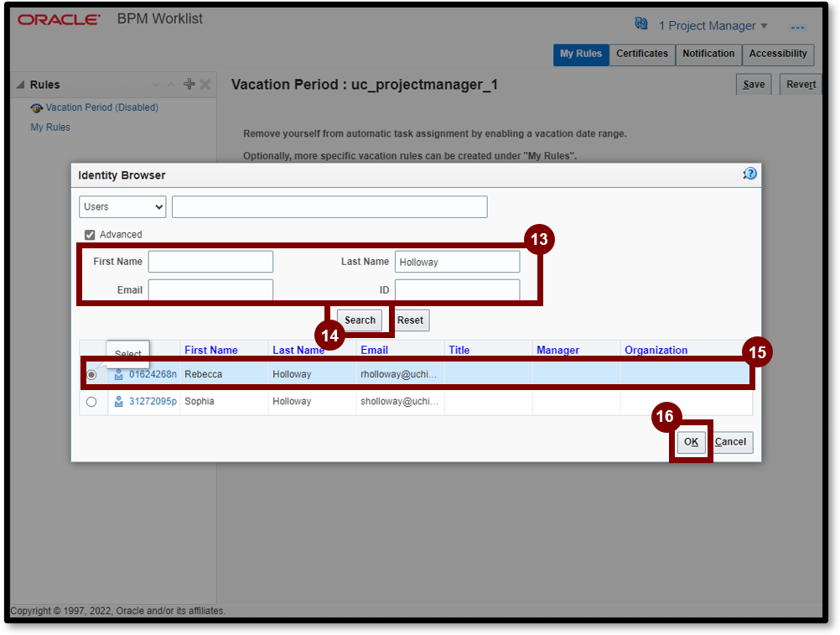Image resolution: width=840 pixels, height=635 pixels.
Task: Click the Save button
Action: [x=754, y=85]
